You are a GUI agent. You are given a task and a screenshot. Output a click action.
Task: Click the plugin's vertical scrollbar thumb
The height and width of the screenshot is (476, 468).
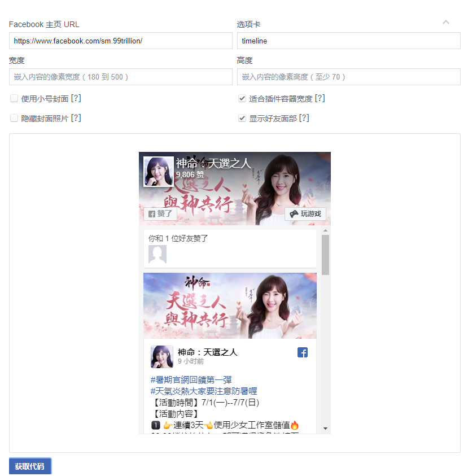point(325,255)
